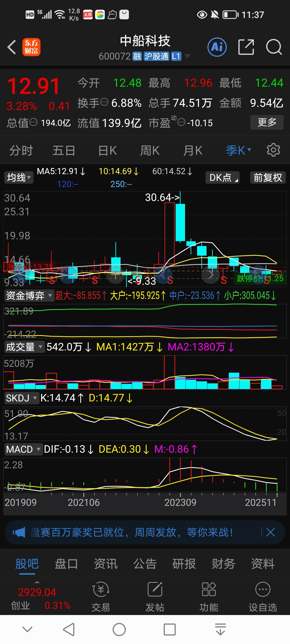This screenshot has width=290, height=644.
Task: Tap the 202309 date axis label
Action: [x=180, y=502]
